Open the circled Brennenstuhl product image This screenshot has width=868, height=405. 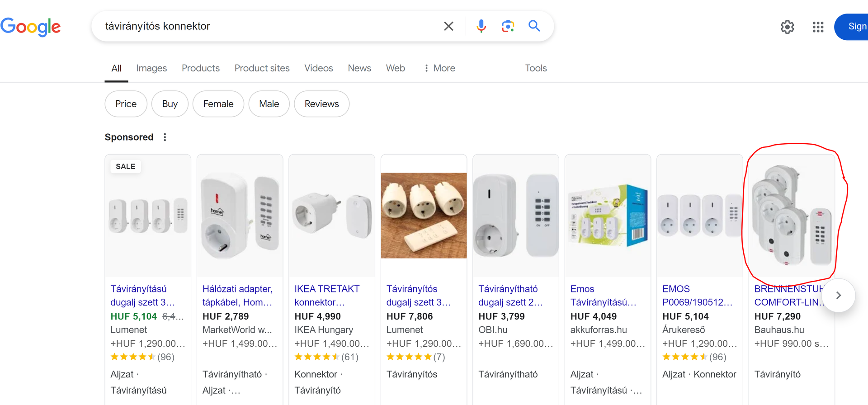(x=791, y=215)
